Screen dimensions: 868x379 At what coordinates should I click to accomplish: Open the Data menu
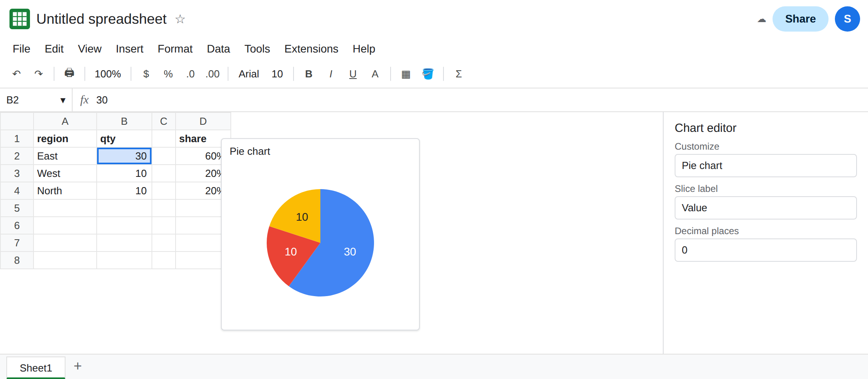pos(218,49)
